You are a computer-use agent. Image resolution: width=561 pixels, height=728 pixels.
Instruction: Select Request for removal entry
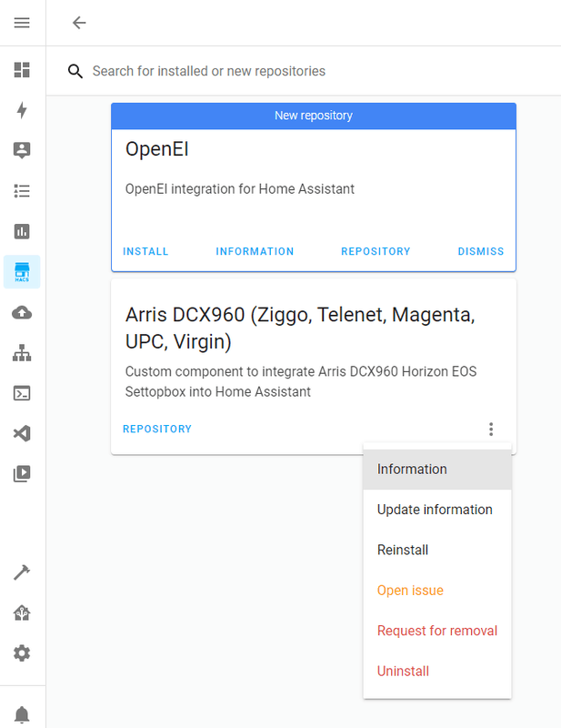(437, 631)
